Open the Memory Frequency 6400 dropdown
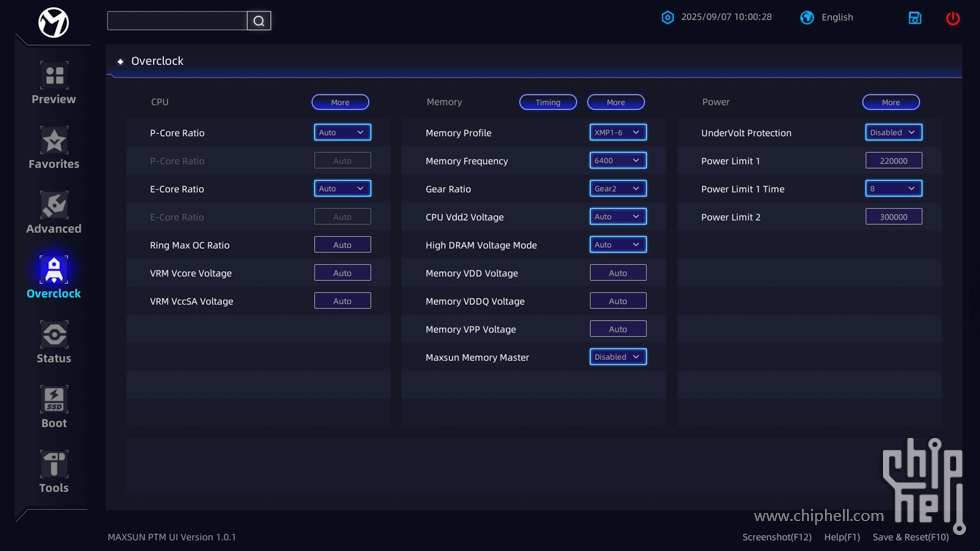This screenshot has width=980, height=551. point(618,161)
